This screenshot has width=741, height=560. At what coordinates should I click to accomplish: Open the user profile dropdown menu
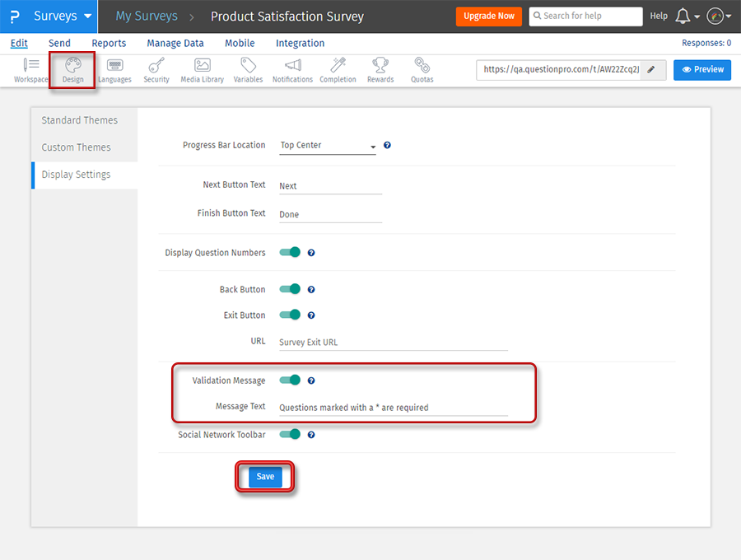tap(719, 16)
